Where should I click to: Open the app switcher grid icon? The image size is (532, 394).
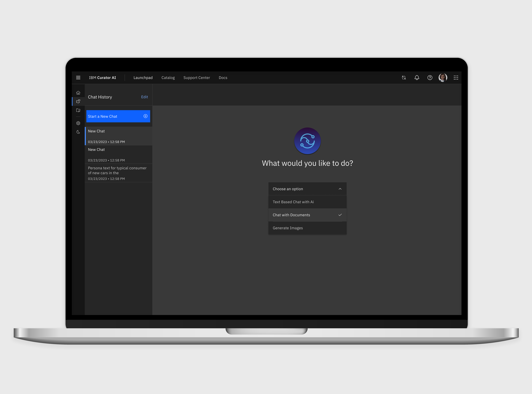click(456, 78)
